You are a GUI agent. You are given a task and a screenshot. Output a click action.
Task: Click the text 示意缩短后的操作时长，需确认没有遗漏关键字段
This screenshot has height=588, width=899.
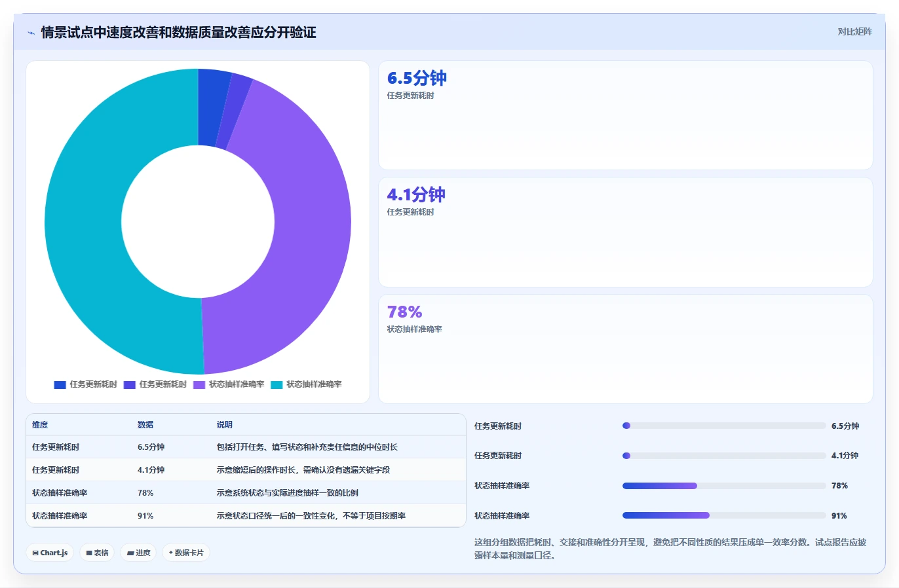coord(303,470)
